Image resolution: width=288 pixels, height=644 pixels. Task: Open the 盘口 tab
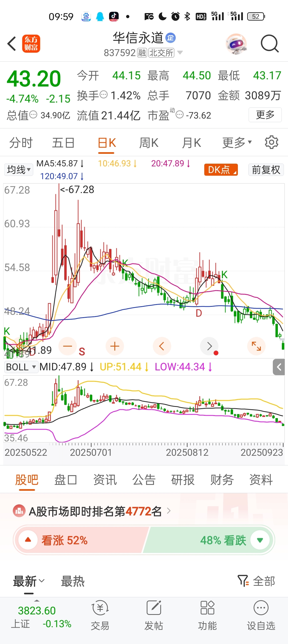tap(66, 480)
